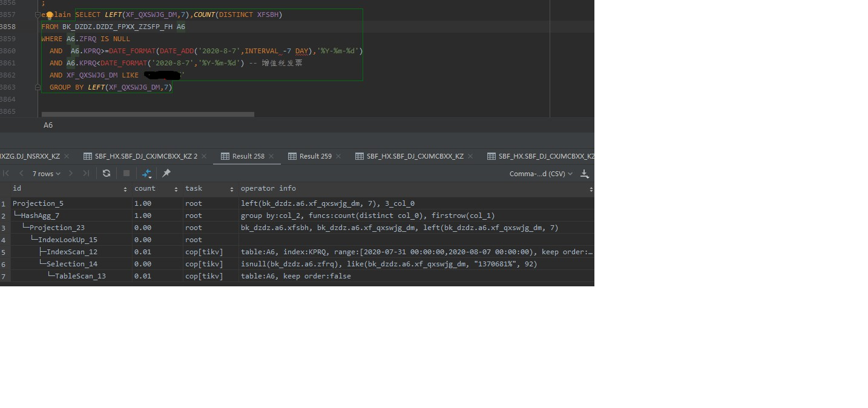
Task: Collapse code fold at GROUP BY line
Action: pos(38,87)
